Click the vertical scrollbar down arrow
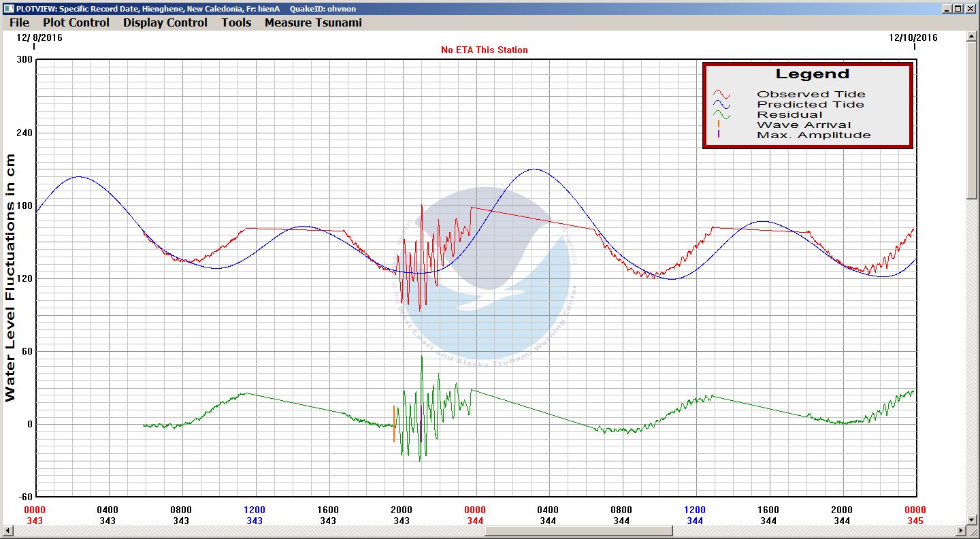 tap(972, 521)
